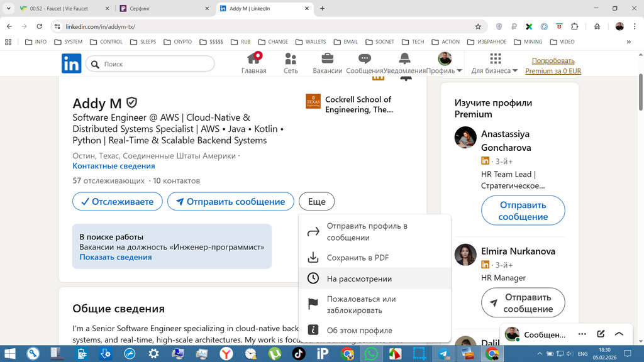The width and height of the screenshot is (644, 362).
Task: Go to Главная home feed icon
Action: tap(253, 63)
